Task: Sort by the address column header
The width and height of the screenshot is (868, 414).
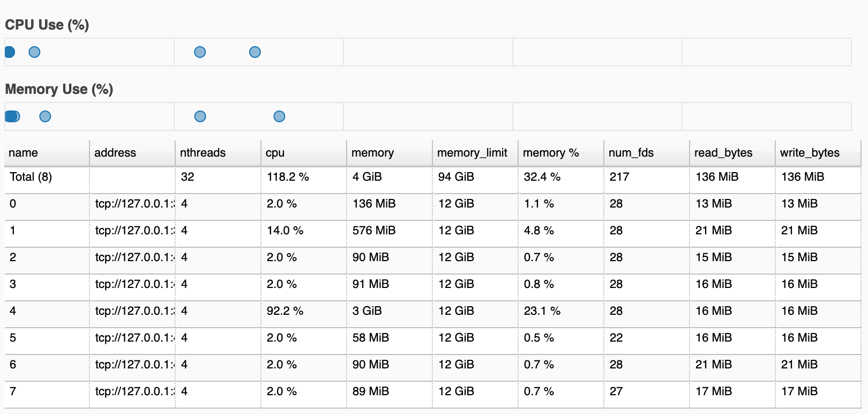Action: [115, 153]
